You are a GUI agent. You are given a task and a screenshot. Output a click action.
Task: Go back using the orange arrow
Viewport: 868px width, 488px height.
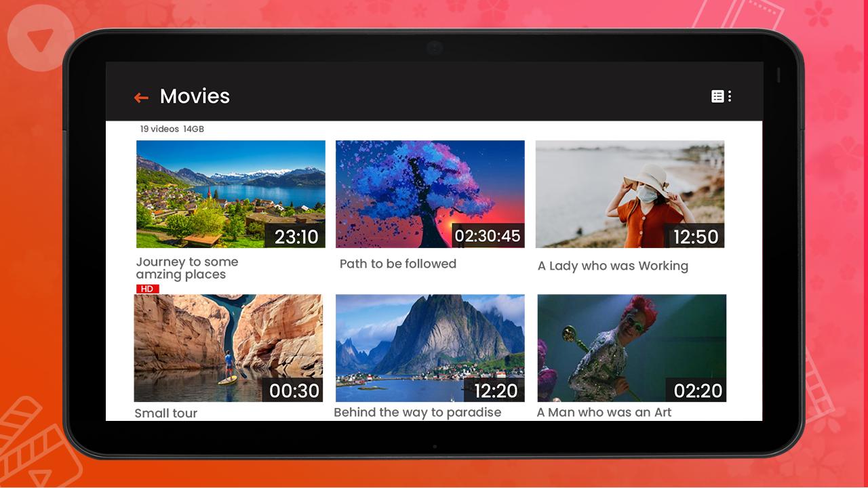click(x=141, y=98)
